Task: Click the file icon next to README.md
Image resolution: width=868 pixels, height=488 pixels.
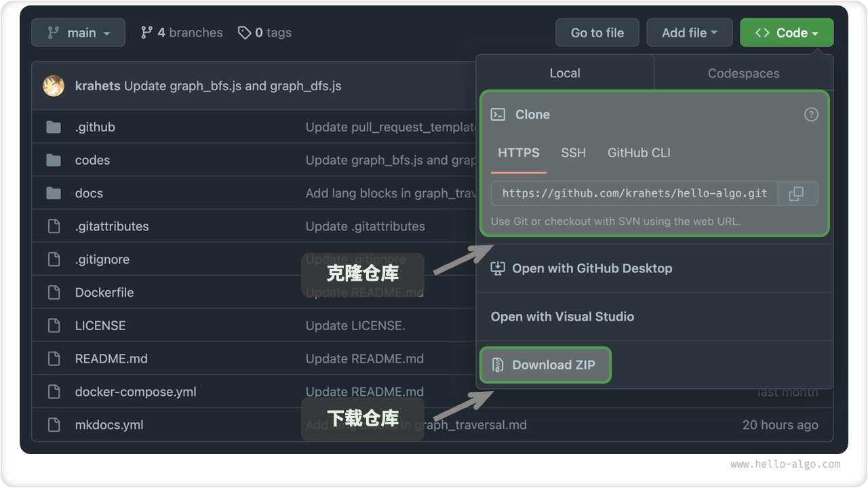Action: [54, 359]
